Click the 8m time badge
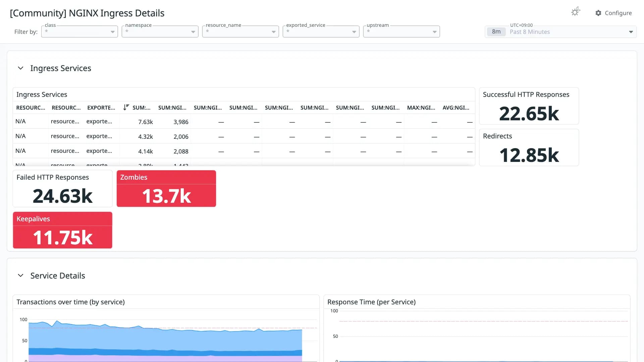The height and width of the screenshot is (362, 644). click(x=496, y=32)
